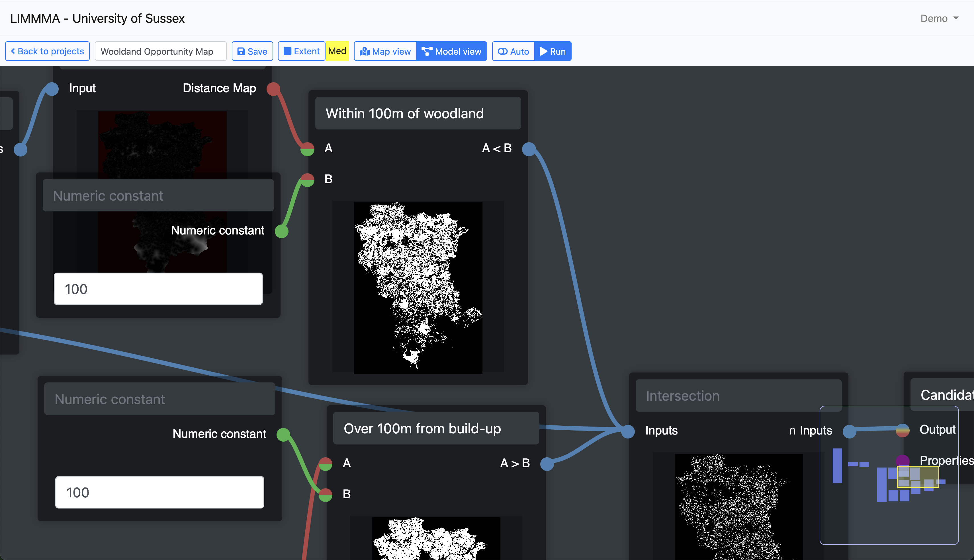The image size is (974, 560).
Task: Edit the Woodland Opportunity Map name field
Action: tap(160, 51)
